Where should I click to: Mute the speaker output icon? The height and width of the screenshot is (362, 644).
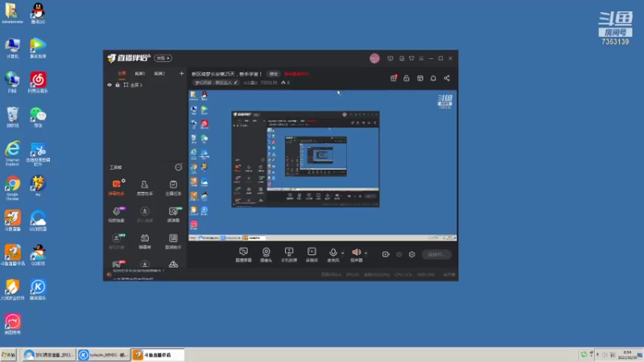pos(356,252)
